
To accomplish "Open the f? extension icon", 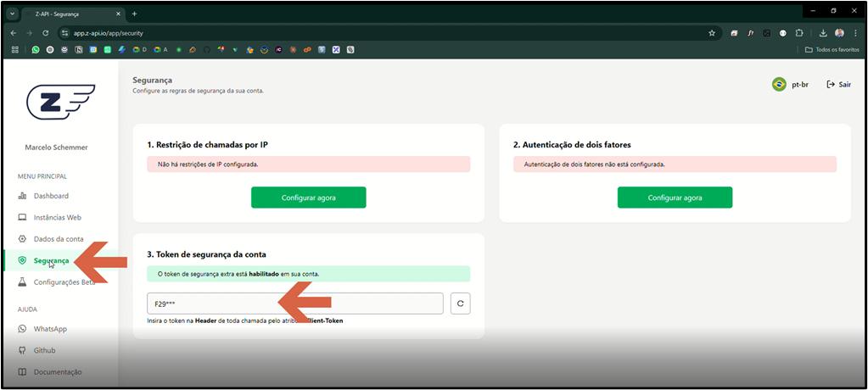I will tap(751, 33).
